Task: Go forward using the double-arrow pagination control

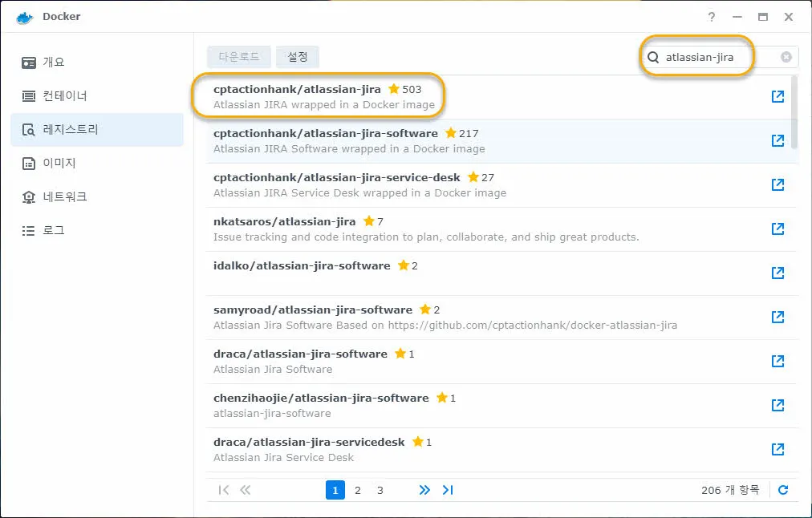Action: click(424, 490)
